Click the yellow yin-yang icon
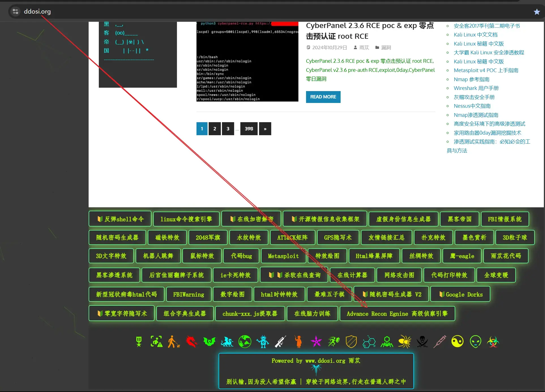The width and height of the screenshot is (545, 392). [458, 342]
